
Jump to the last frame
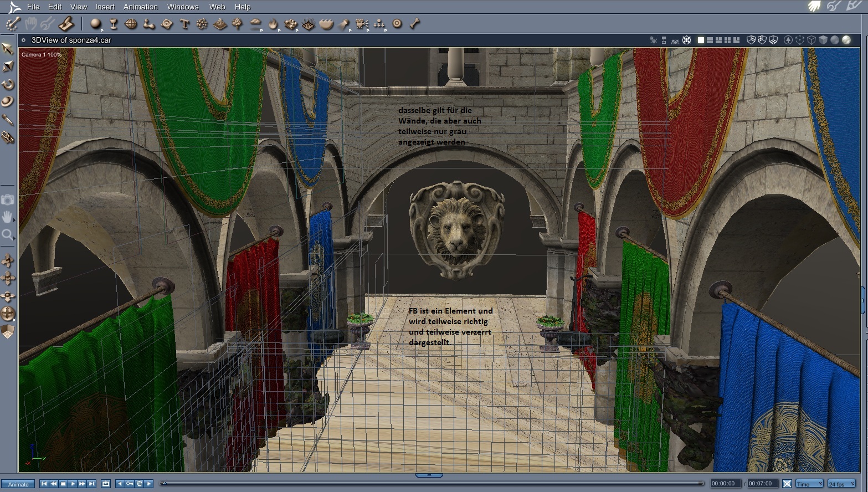pos(92,484)
